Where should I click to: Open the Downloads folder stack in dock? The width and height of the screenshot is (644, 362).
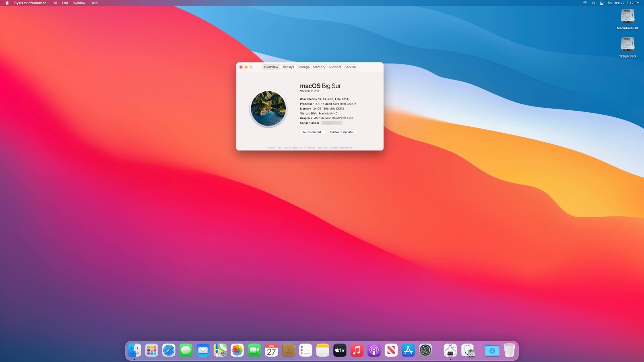(x=492, y=350)
